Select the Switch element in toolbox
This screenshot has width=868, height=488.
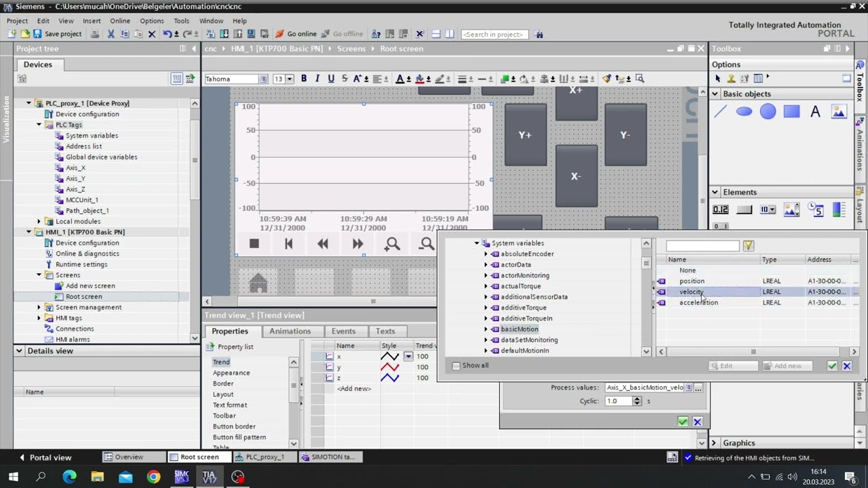[720, 226]
